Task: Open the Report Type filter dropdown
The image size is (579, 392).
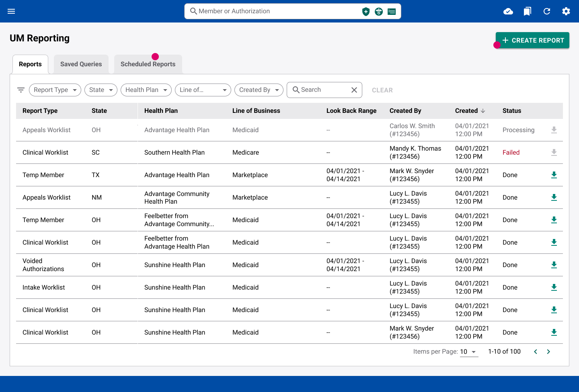Action: 55,90
